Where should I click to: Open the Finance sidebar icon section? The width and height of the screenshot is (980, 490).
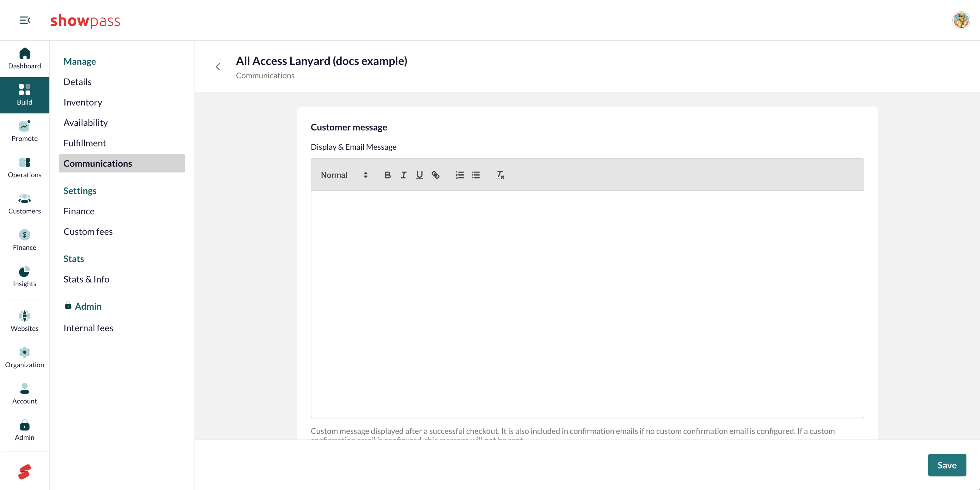(25, 240)
